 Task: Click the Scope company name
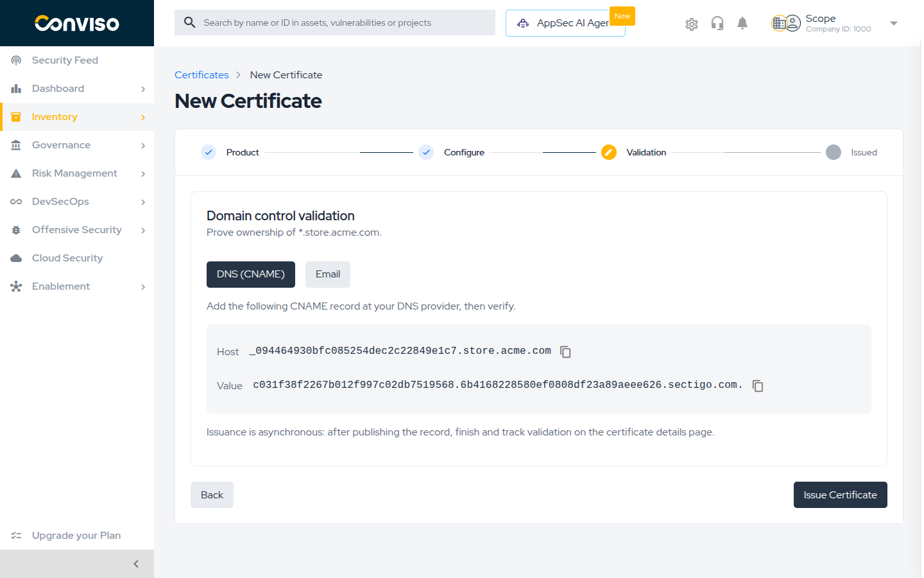pyautogui.click(x=821, y=19)
